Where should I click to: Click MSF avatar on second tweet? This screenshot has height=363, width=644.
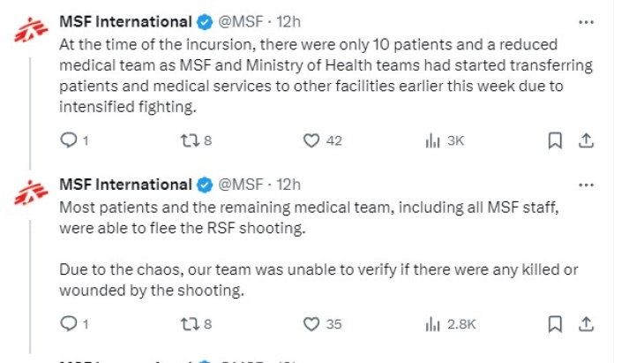coord(32,193)
